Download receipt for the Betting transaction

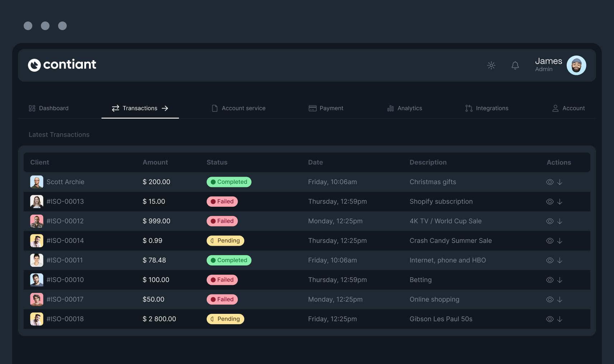coord(560,280)
